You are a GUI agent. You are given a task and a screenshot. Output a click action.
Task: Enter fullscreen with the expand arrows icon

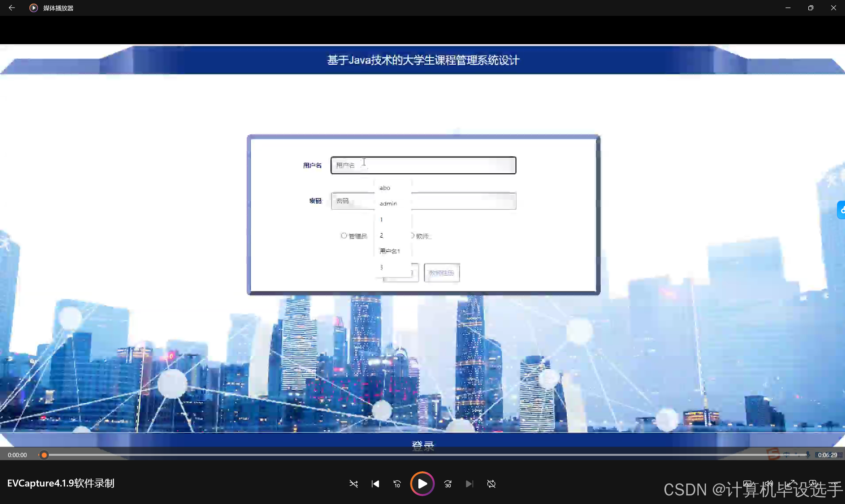click(790, 484)
